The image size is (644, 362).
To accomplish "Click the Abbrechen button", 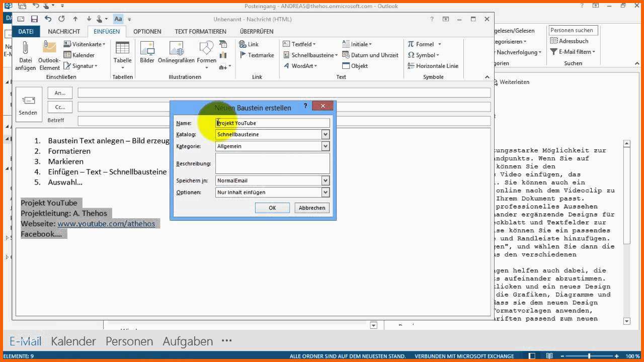I will coord(312,208).
